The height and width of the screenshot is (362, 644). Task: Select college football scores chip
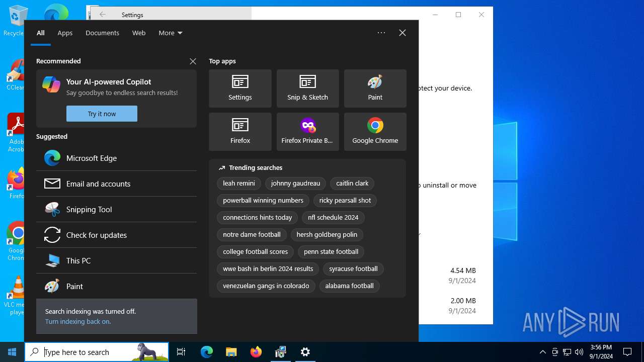pos(256,251)
